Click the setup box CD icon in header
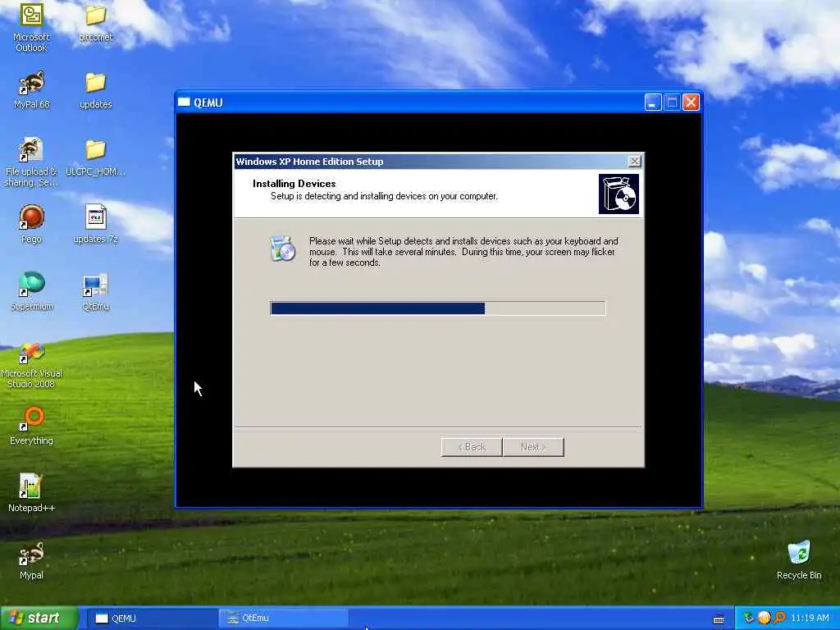 [x=619, y=194]
